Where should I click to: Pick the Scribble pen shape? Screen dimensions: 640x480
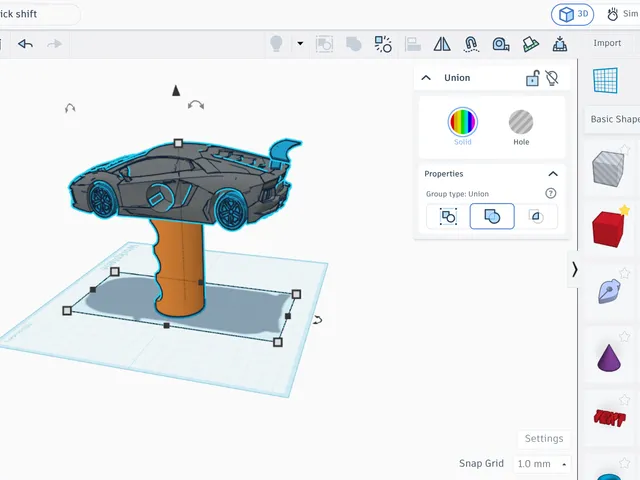click(609, 291)
